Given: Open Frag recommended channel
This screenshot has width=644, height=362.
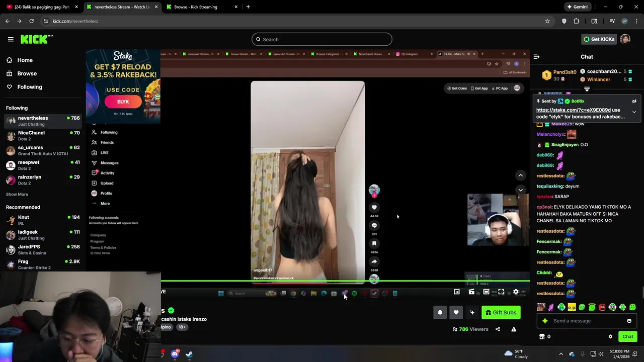Looking at the screenshot, I should point(43,264).
